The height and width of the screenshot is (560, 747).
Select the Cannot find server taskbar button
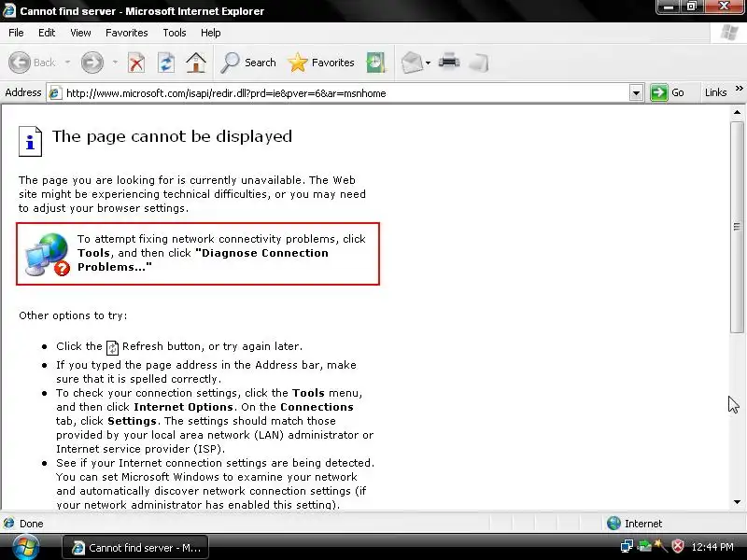tap(135, 548)
